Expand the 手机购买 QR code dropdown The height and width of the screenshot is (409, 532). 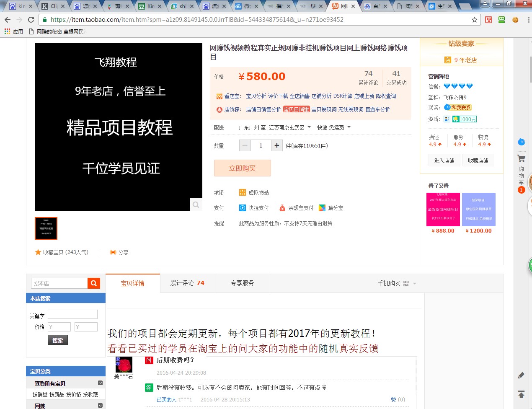414,284
